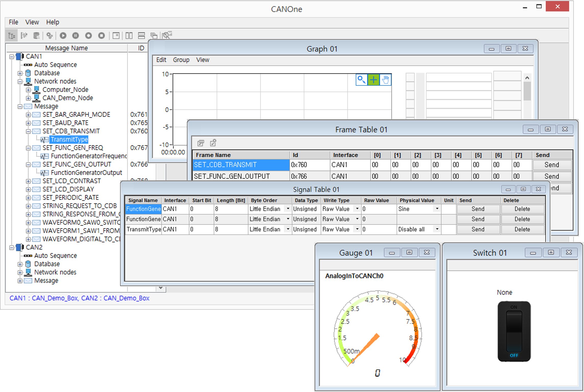584x392 pixels.
Task: Open the Sine physical value dropdown
Action: pos(437,209)
